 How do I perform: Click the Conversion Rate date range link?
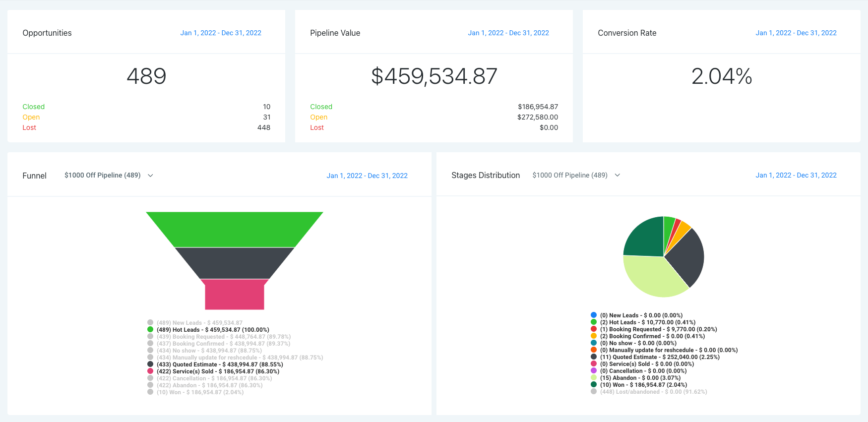click(796, 33)
